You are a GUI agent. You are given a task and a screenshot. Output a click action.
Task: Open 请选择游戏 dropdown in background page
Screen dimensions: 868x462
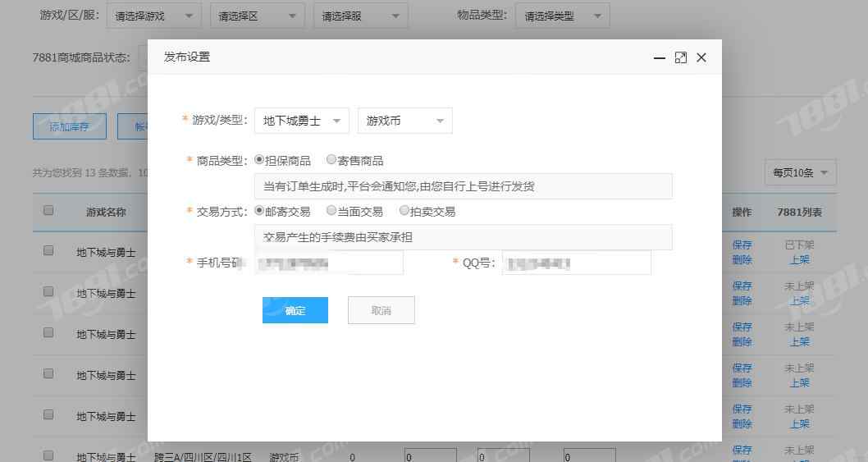click(x=154, y=16)
